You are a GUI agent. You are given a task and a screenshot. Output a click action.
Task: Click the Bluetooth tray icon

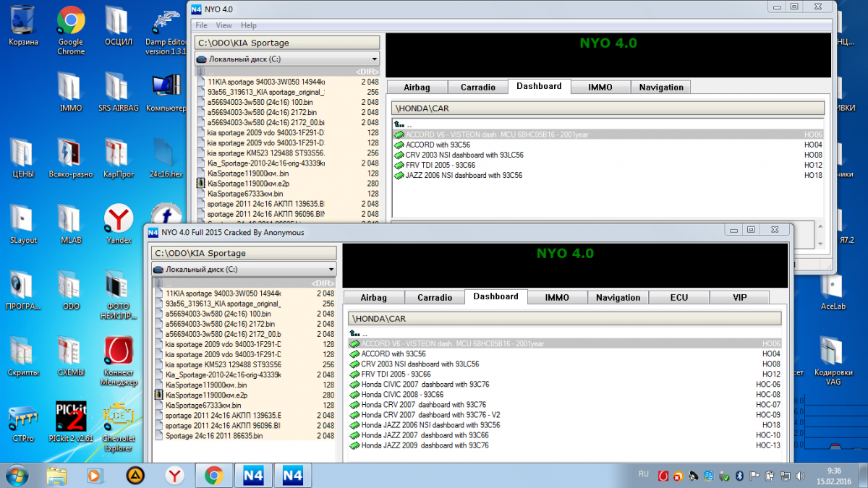click(x=740, y=475)
